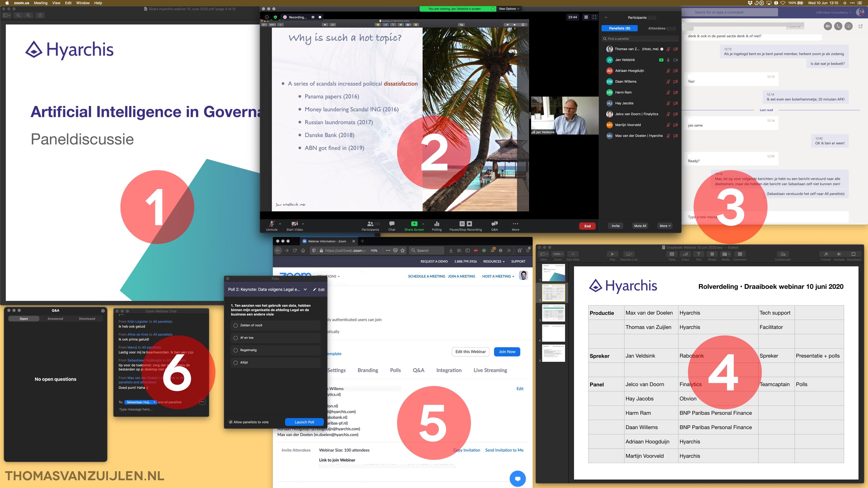Select the Answered tab in Q&A

point(55,319)
